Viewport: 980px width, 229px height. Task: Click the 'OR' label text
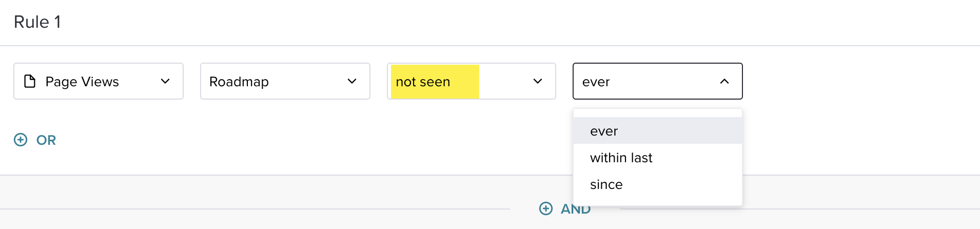tap(46, 140)
